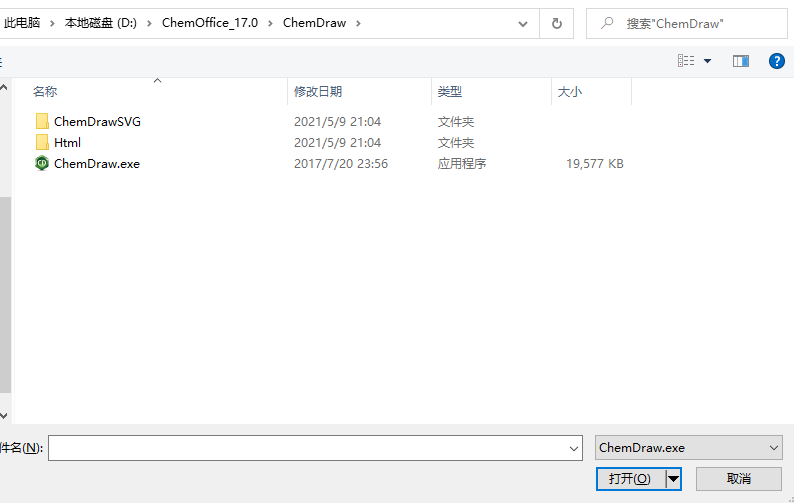
Task: Click navigation pane scrollbar down arrow
Action: (4, 416)
